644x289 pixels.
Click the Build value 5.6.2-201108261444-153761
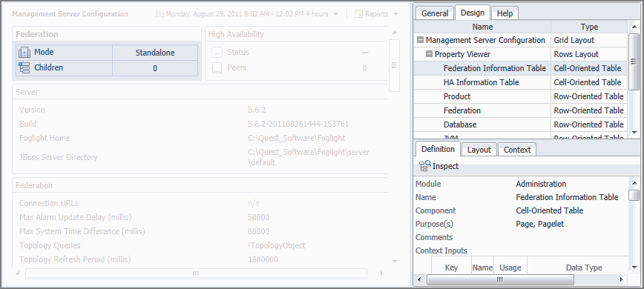tap(298, 124)
